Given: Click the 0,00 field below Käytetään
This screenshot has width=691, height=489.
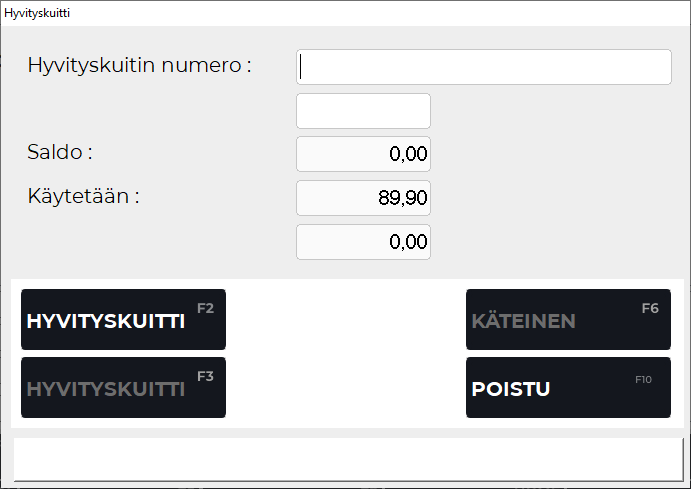Looking at the screenshot, I should point(363,242).
